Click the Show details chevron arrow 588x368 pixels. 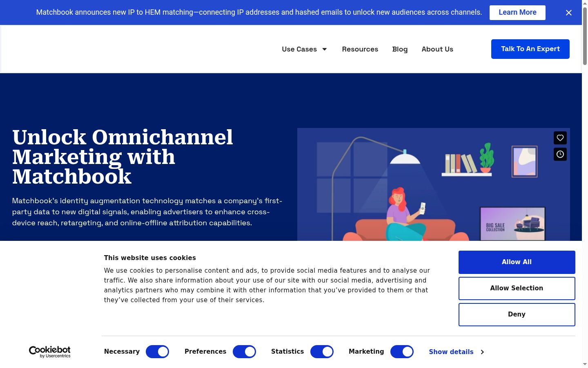(482, 352)
